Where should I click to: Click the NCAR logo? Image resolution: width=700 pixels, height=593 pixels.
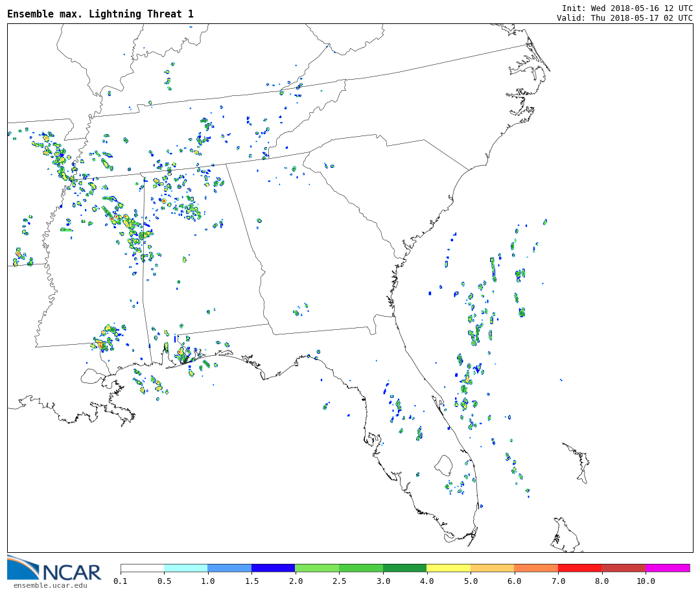tap(54, 568)
